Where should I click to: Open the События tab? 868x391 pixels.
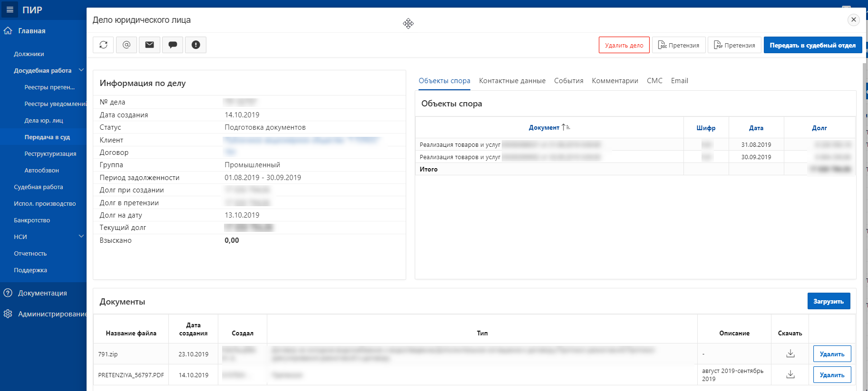coord(568,81)
